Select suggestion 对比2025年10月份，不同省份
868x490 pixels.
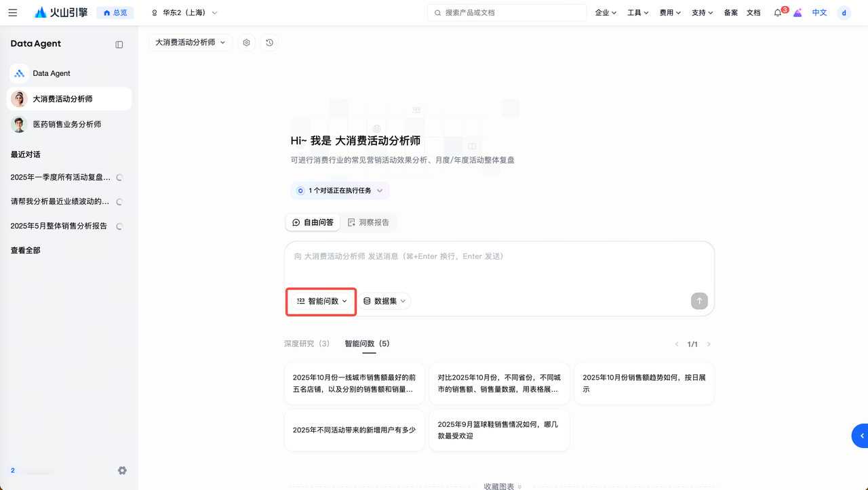(x=499, y=384)
